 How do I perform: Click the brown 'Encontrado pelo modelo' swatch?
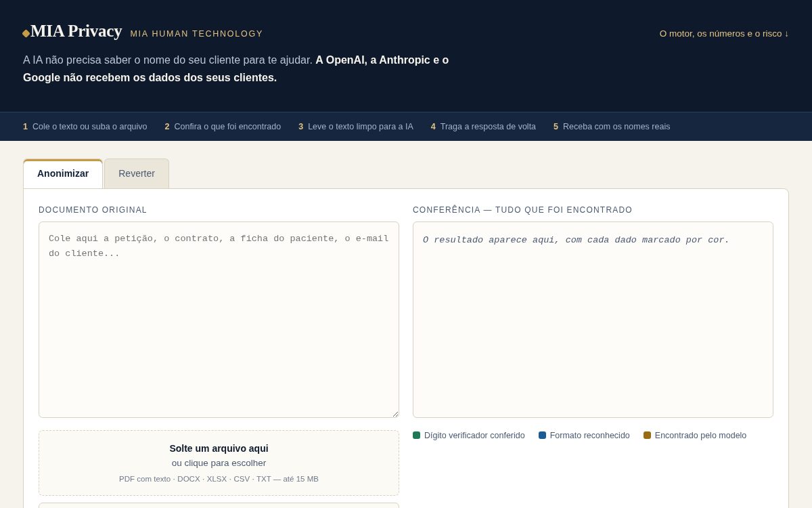point(648,436)
